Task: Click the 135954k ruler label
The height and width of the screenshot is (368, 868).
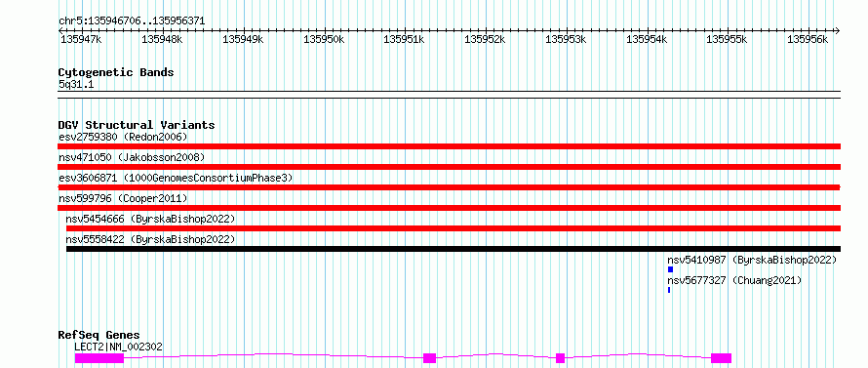Action: click(x=647, y=39)
